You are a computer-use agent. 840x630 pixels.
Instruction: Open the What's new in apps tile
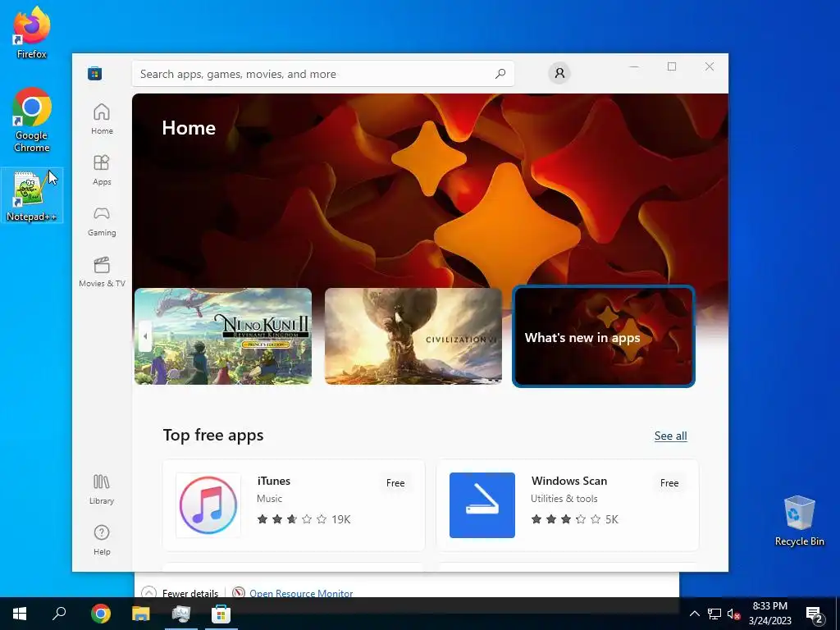coord(604,336)
